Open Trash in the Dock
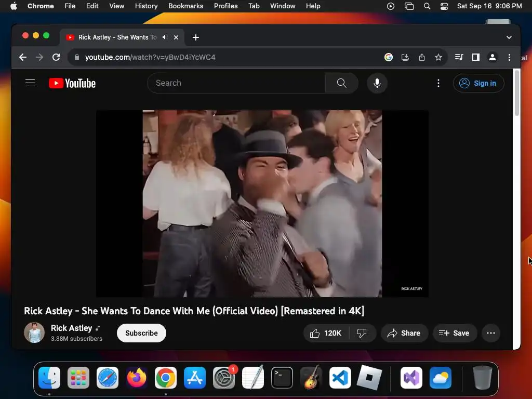532x399 pixels. click(x=483, y=378)
